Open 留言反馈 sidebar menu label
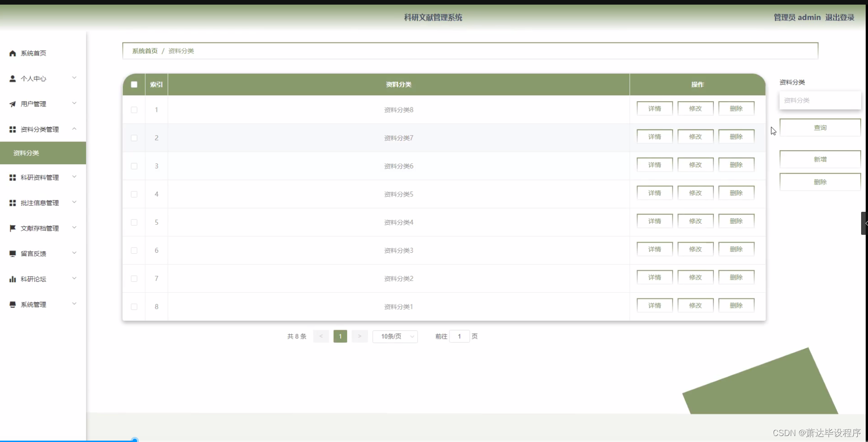 click(34, 253)
